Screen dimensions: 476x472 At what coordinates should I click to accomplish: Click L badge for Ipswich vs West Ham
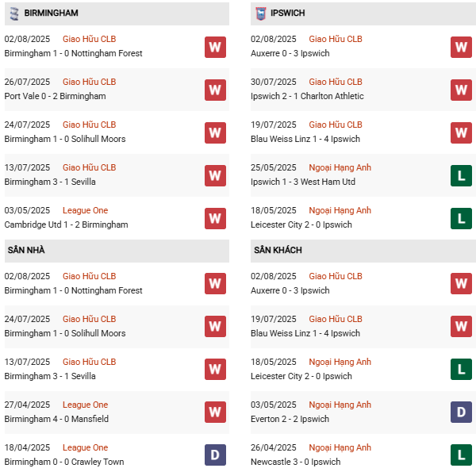461,175
